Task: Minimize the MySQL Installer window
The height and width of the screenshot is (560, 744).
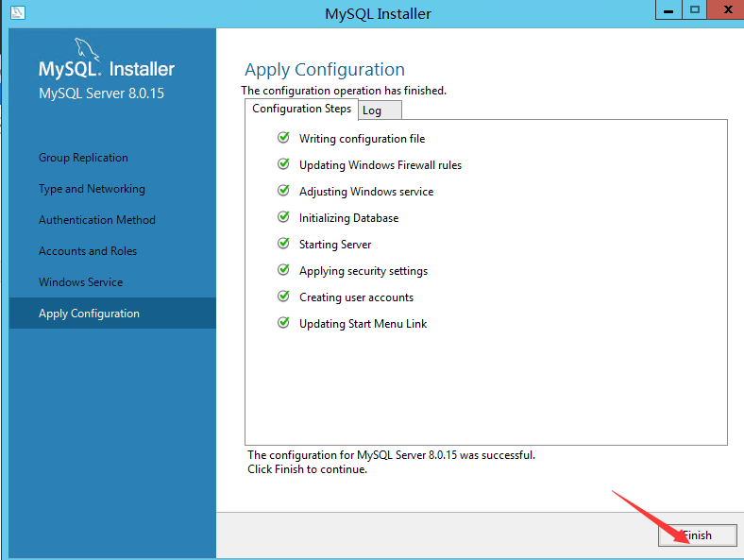Action: [x=668, y=10]
